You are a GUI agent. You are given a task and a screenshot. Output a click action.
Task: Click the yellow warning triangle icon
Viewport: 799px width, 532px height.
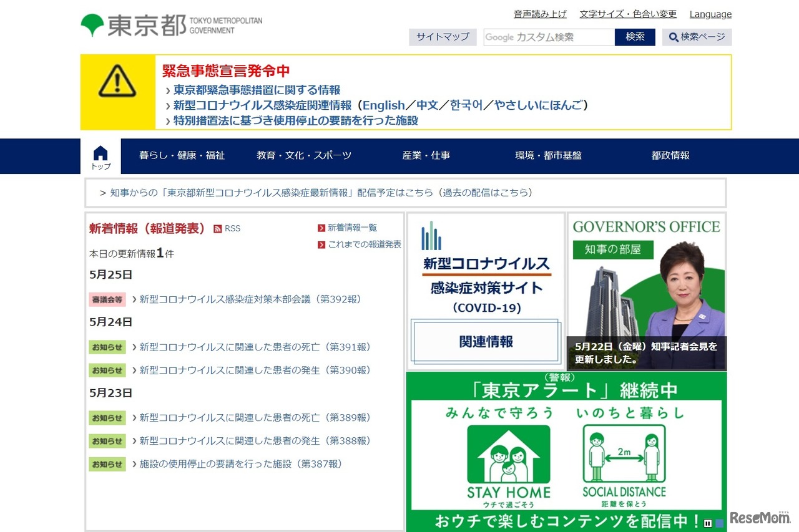[117, 81]
